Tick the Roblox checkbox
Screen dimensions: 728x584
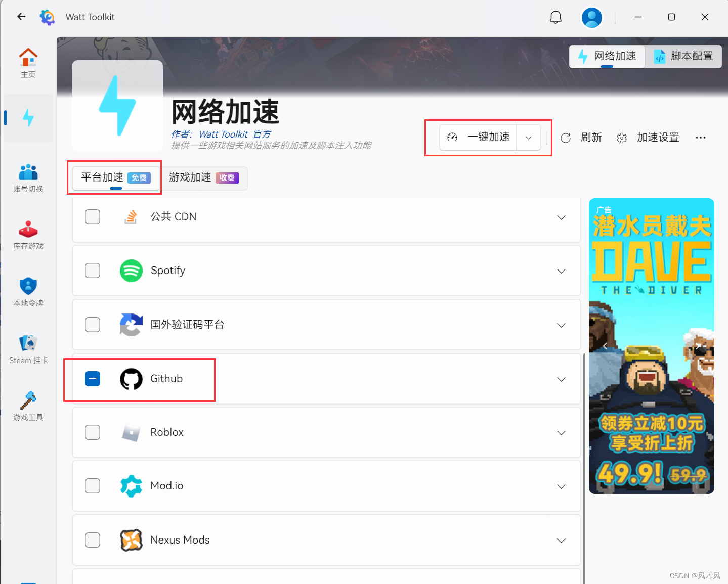click(93, 432)
